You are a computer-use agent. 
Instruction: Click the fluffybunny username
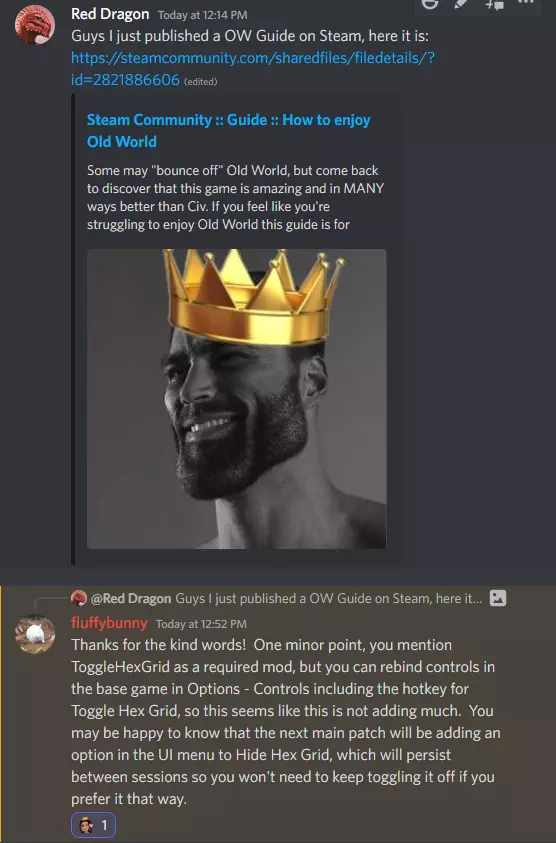tap(109, 623)
